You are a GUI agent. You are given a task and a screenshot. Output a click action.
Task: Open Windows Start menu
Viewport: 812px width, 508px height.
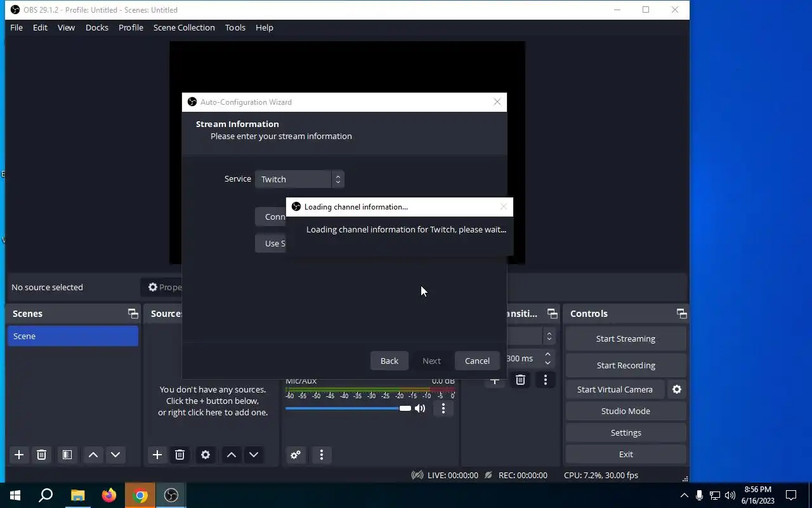pyautogui.click(x=15, y=495)
